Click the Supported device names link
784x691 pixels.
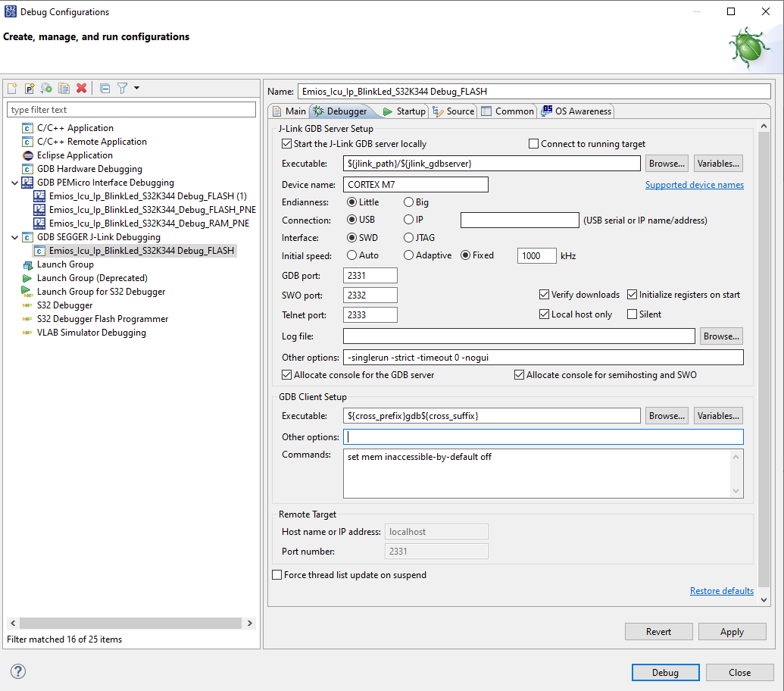pyautogui.click(x=694, y=184)
